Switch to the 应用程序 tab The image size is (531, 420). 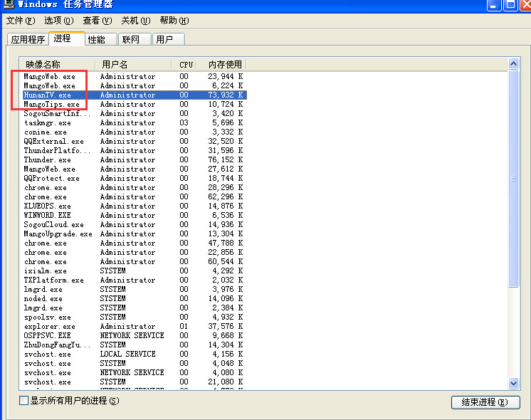click(x=28, y=40)
